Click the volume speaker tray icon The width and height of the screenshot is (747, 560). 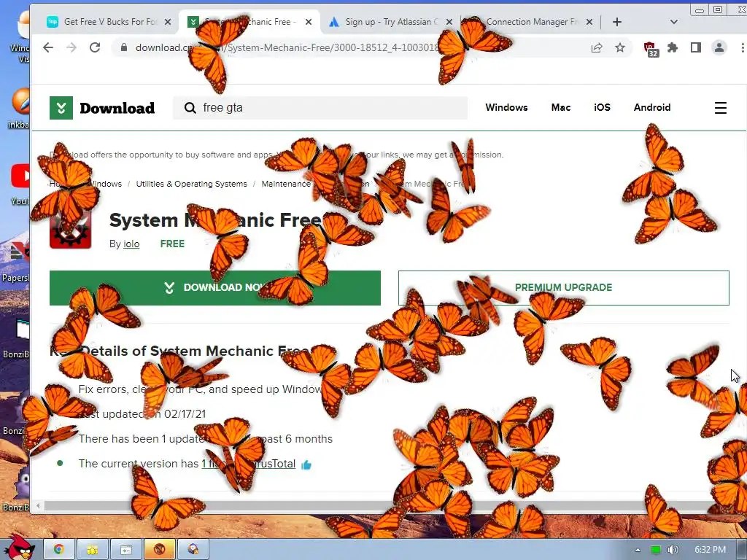(x=673, y=550)
